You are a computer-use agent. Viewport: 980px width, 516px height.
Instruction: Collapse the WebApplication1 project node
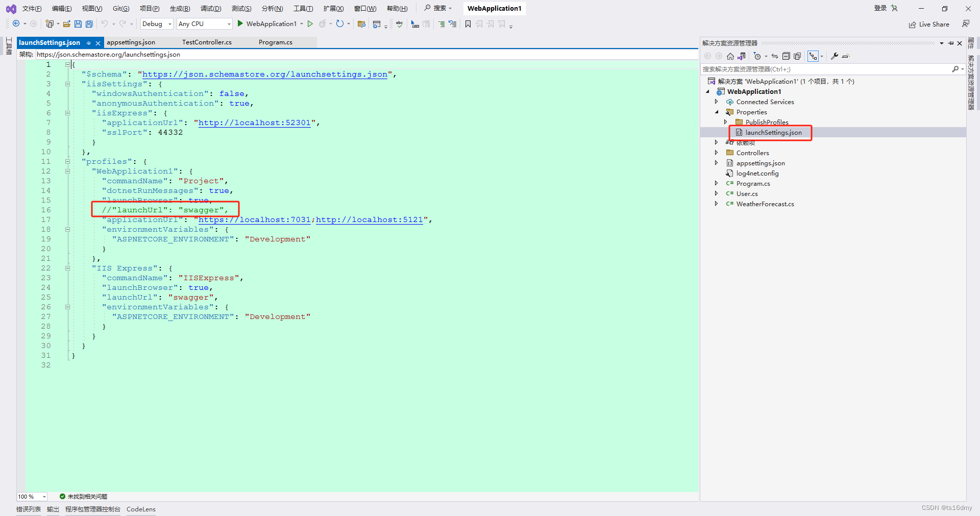click(707, 91)
